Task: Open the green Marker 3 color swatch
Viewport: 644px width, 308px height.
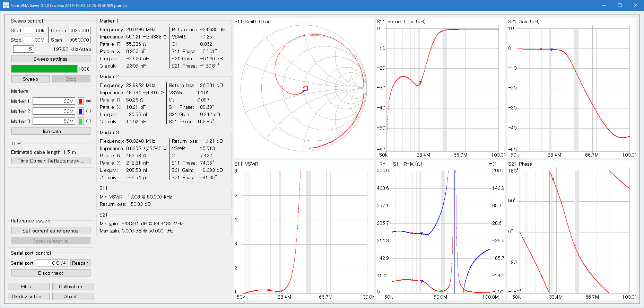Action: [80, 121]
